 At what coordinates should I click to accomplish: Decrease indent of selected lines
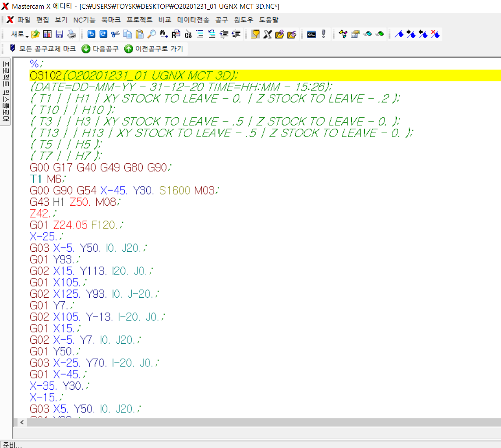coord(236,34)
